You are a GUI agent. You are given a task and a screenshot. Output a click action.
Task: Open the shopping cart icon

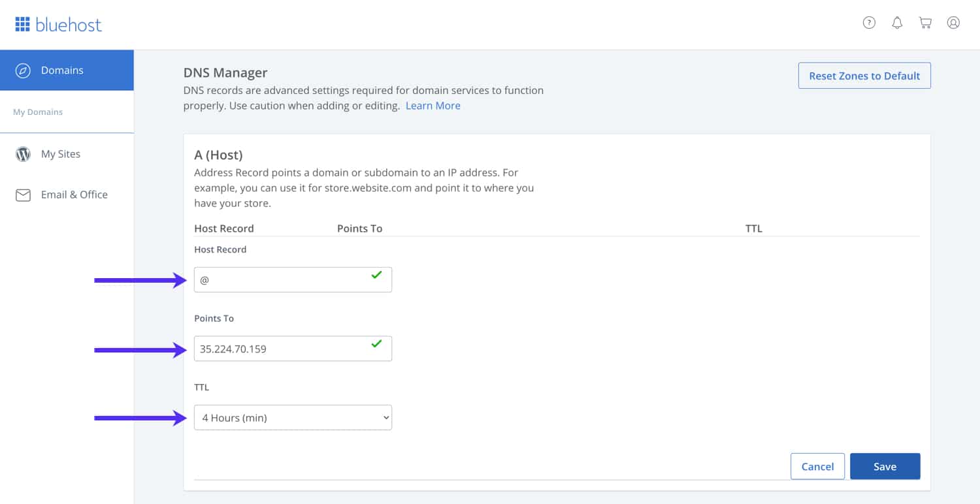tap(925, 22)
